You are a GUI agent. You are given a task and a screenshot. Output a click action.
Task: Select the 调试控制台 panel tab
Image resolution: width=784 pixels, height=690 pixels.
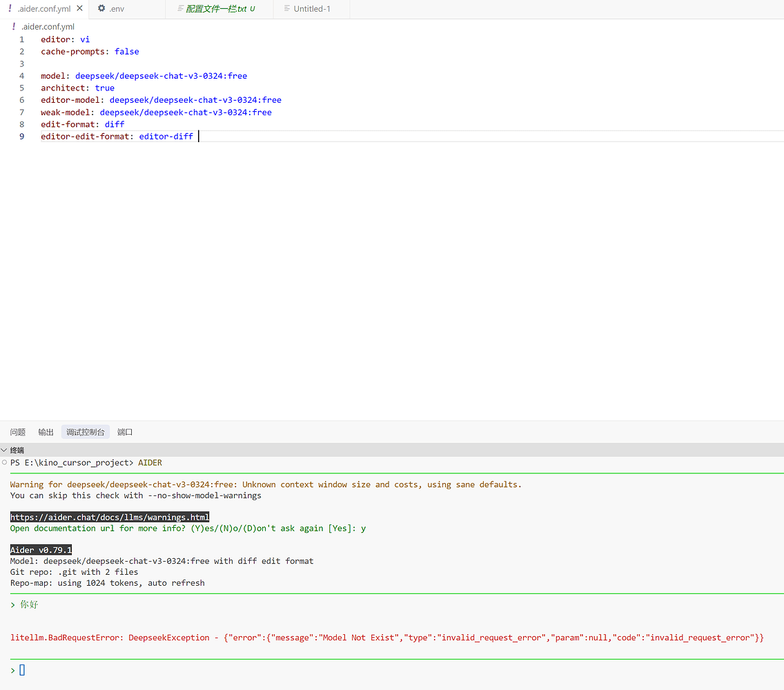point(86,432)
